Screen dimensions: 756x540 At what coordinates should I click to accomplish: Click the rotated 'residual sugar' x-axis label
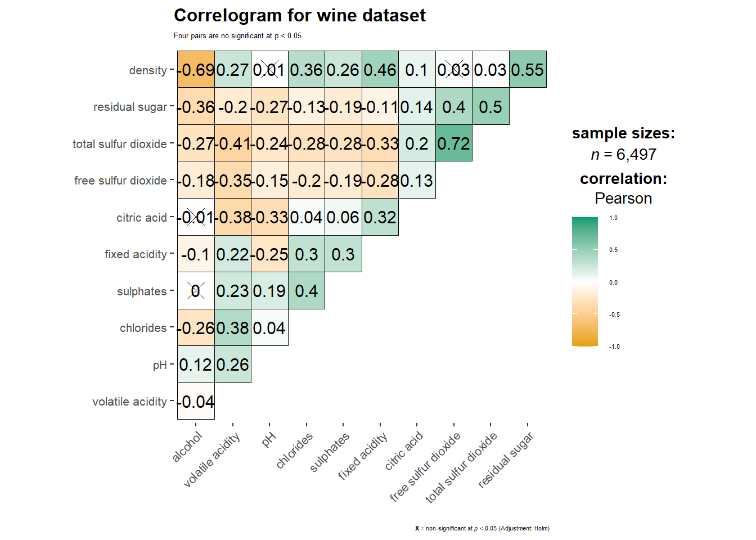tap(505, 460)
